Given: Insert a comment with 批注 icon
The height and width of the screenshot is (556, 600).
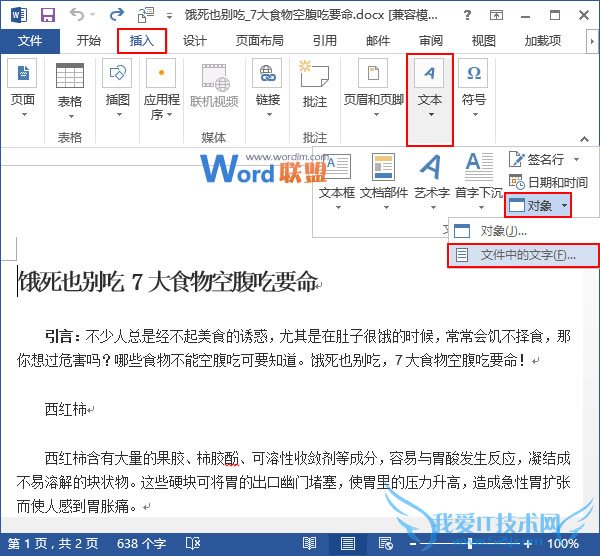Looking at the screenshot, I should (315, 84).
